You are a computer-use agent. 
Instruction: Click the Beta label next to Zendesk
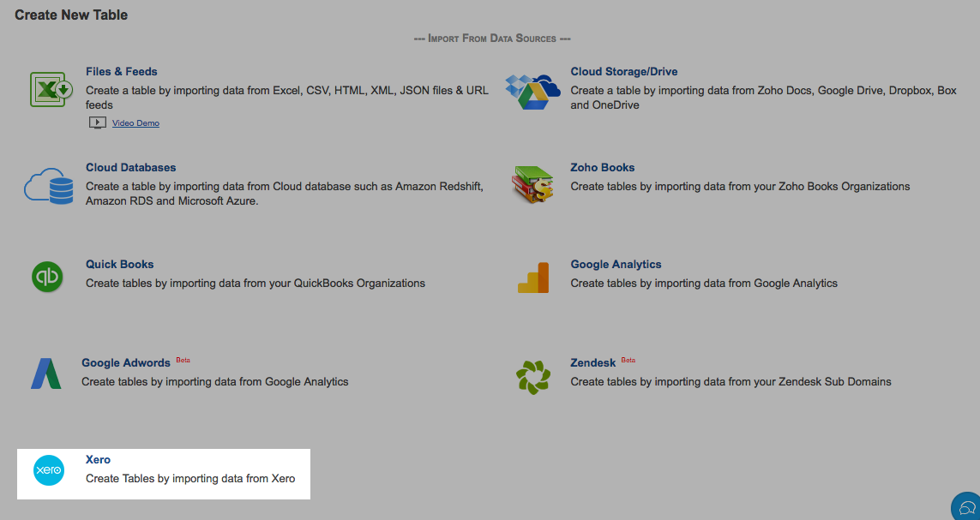pos(628,360)
